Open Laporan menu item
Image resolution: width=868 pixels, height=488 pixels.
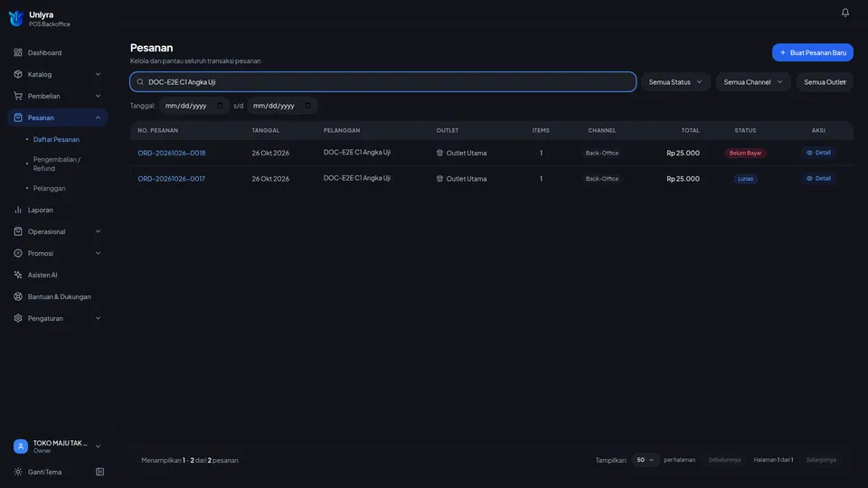(x=58, y=210)
